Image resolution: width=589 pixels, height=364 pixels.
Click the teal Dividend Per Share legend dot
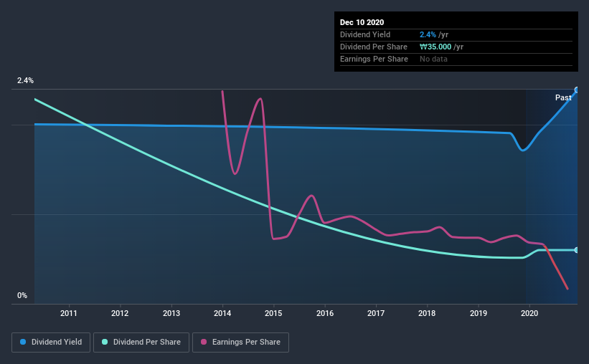click(105, 342)
